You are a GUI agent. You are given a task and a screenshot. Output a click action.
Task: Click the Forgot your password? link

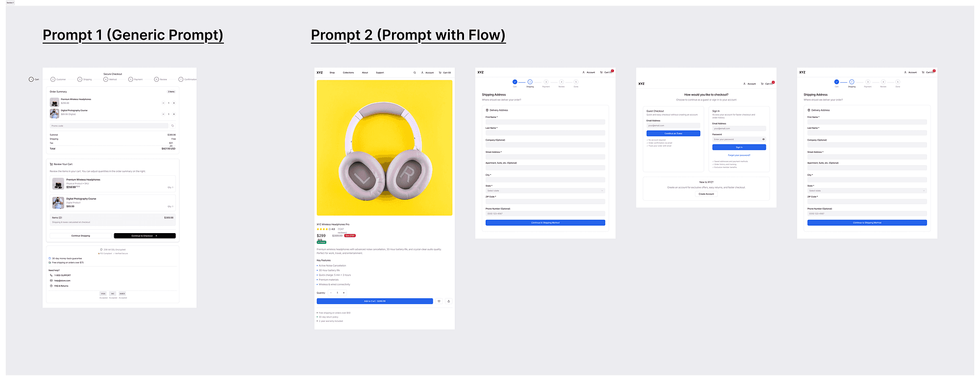tap(739, 155)
